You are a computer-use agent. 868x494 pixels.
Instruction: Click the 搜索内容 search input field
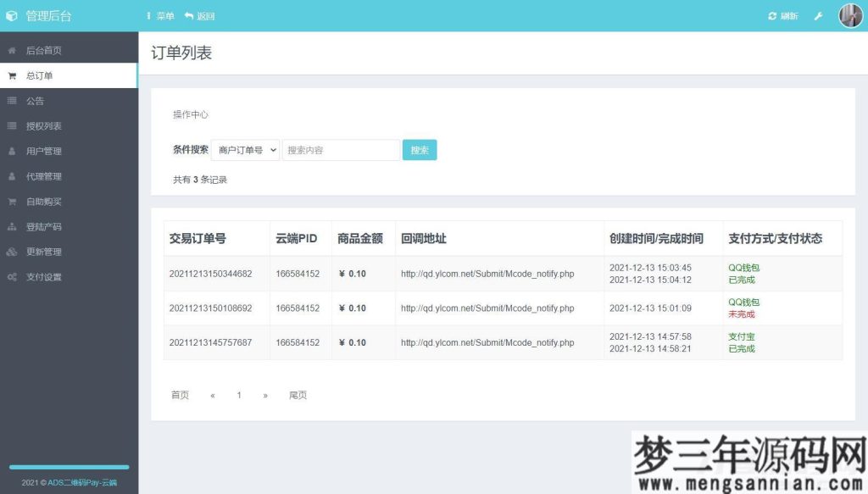[341, 149]
